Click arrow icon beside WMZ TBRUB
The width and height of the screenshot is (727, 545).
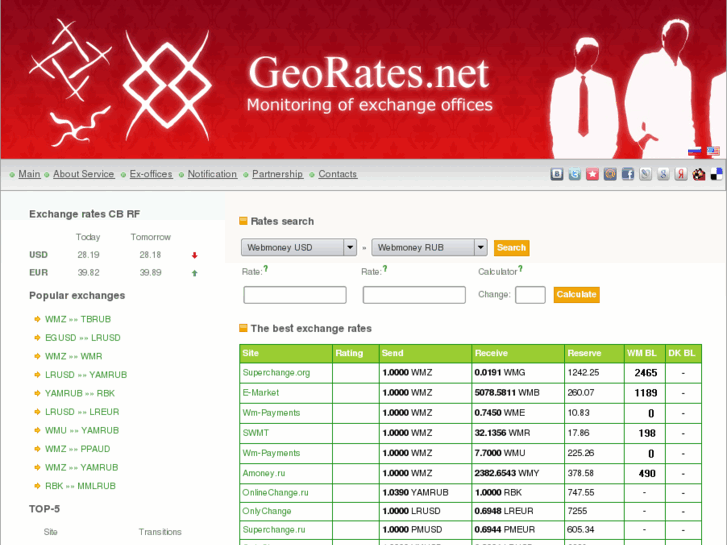click(x=38, y=319)
